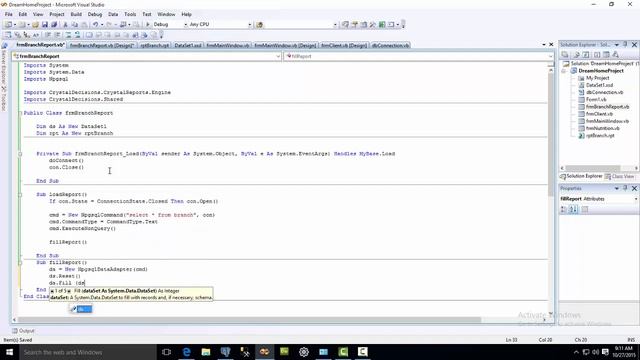The image size is (640, 360).
Task: Click Property Pages icon in Properties
Action: click(585, 209)
